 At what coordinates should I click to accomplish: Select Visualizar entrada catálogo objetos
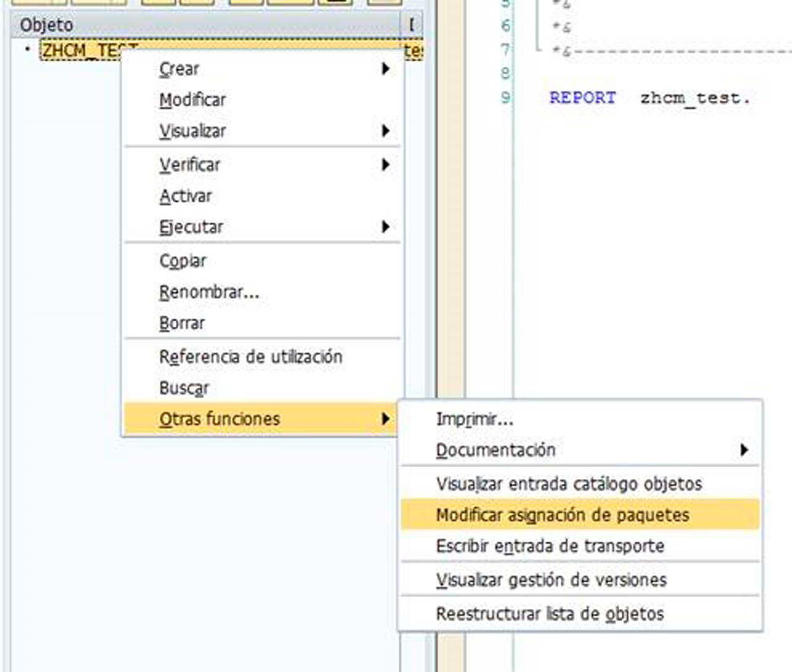click(569, 485)
